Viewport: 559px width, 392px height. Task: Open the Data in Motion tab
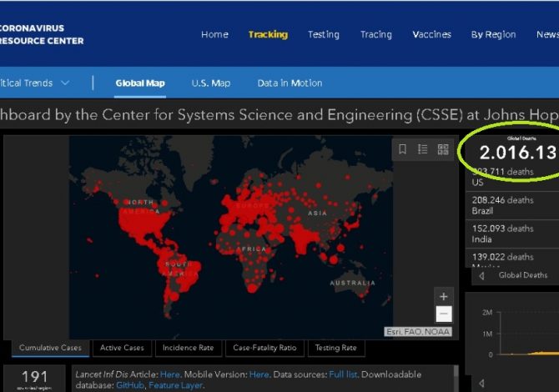coord(290,83)
